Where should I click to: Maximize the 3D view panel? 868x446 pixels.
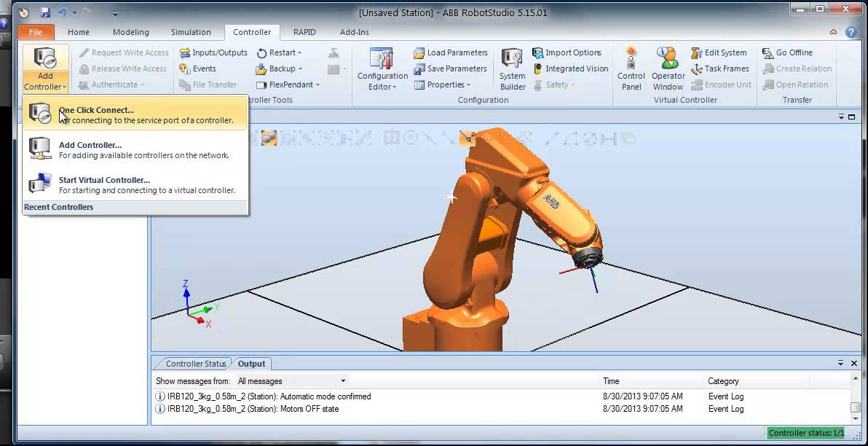pyautogui.click(x=851, y=117)
